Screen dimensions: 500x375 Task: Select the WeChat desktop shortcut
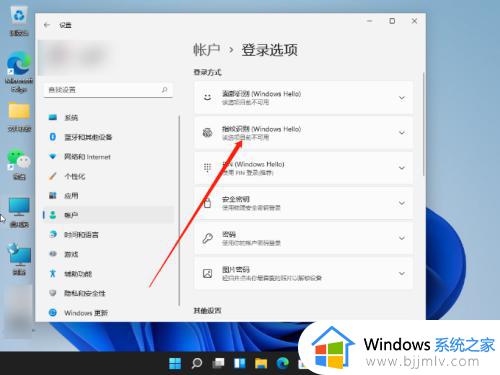click(x=19, y=165)
